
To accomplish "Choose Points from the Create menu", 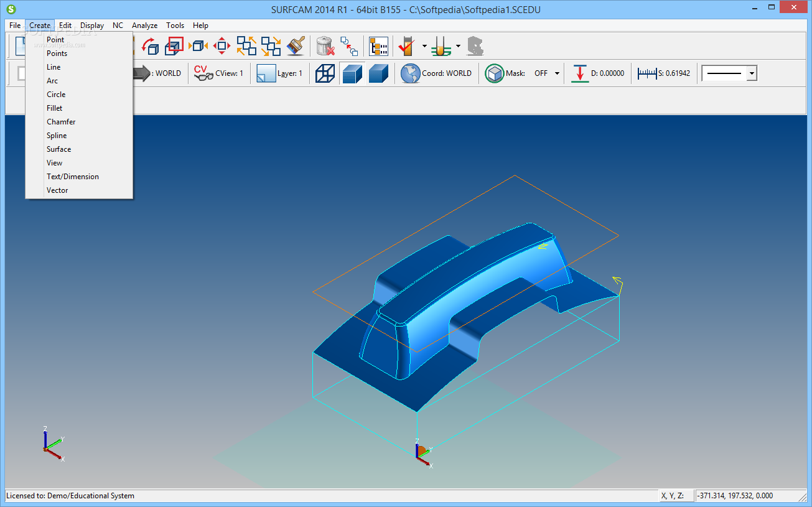I will 79,53.
